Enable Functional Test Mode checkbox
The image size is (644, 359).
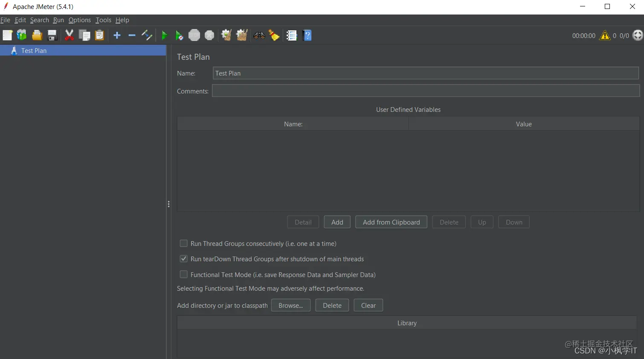click(184, 274)
